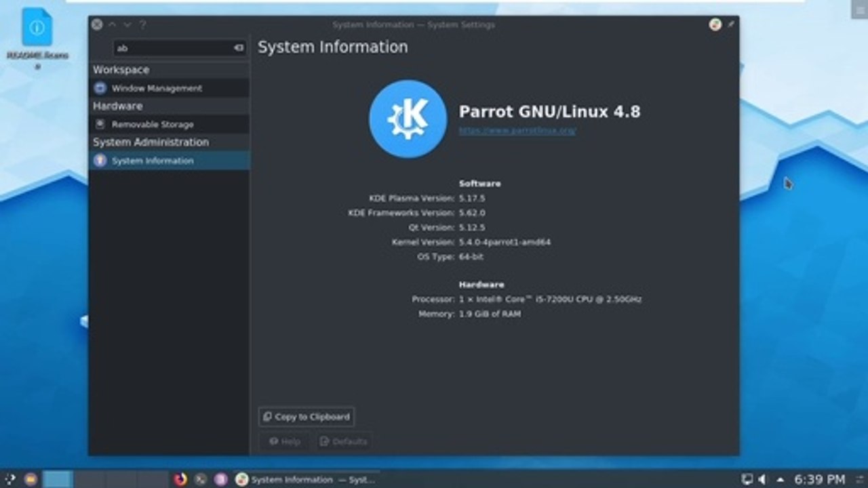The width and height of the screenshot is (868, 488).
Task: Click the round file manager icon in the taskbar
Action: [x=31, y=479]
